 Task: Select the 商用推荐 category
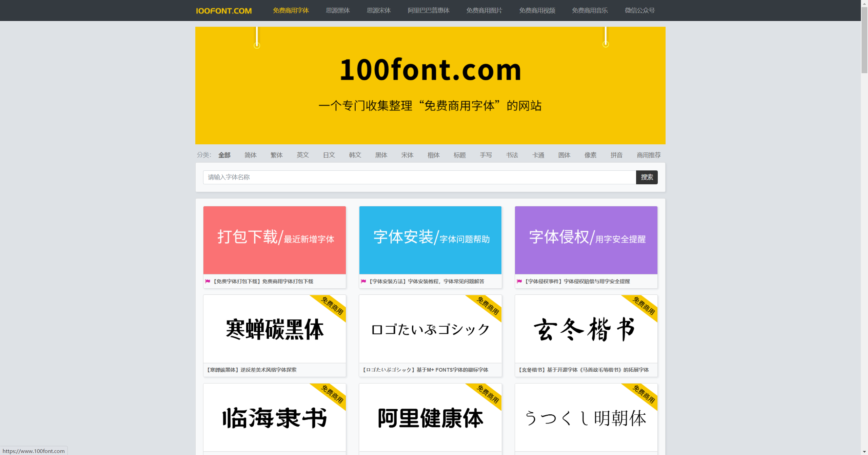(x=648, y=155)
